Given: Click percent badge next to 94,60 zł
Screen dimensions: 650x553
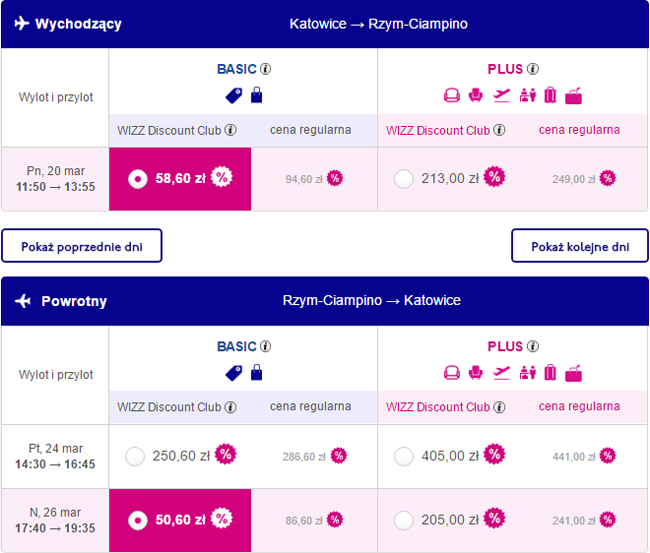Looking at the screenshot, I should [x=335, y=179].
